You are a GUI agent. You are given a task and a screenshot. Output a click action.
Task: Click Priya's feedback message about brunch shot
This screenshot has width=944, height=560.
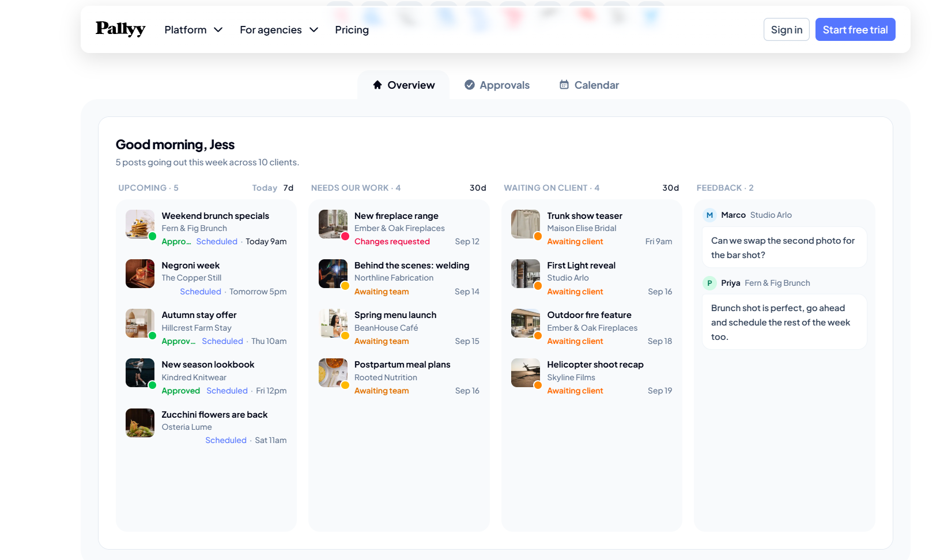[x=784, y=322]
